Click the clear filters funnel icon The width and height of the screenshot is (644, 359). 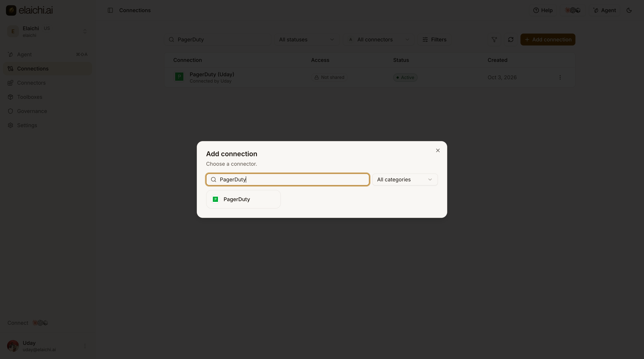click(494, 40)
